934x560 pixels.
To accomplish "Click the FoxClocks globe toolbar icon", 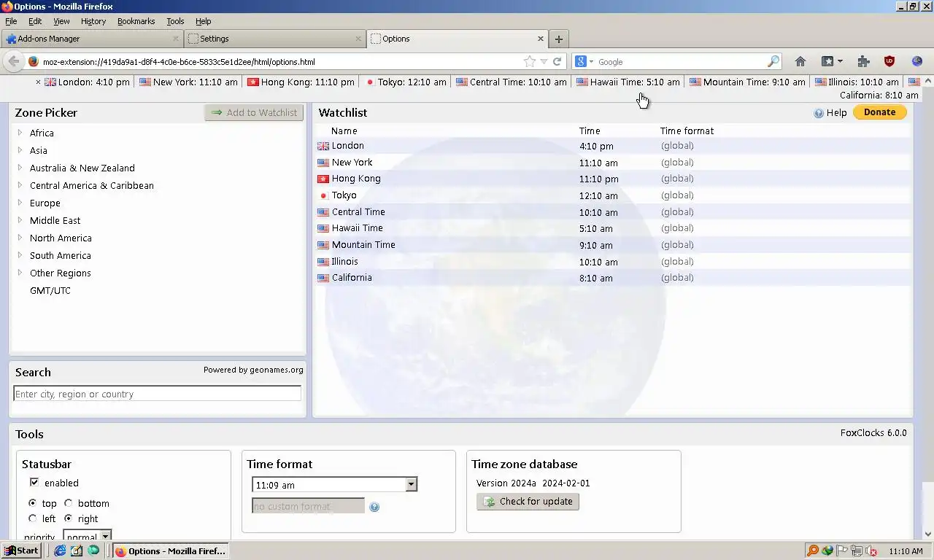I will click(917, 62).
